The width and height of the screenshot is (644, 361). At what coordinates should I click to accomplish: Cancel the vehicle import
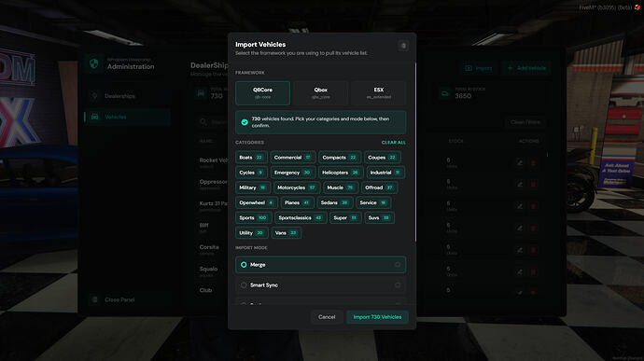[327, 317]
